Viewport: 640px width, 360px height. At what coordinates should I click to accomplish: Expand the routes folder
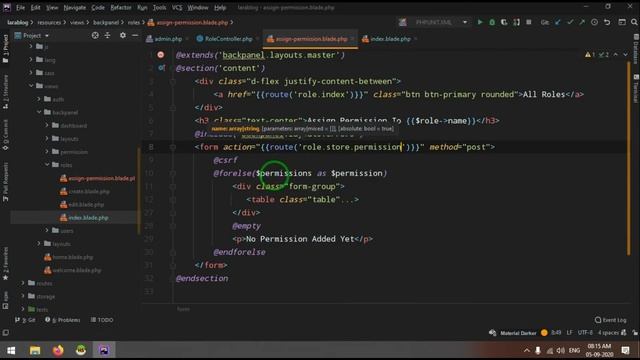point(23,283)
